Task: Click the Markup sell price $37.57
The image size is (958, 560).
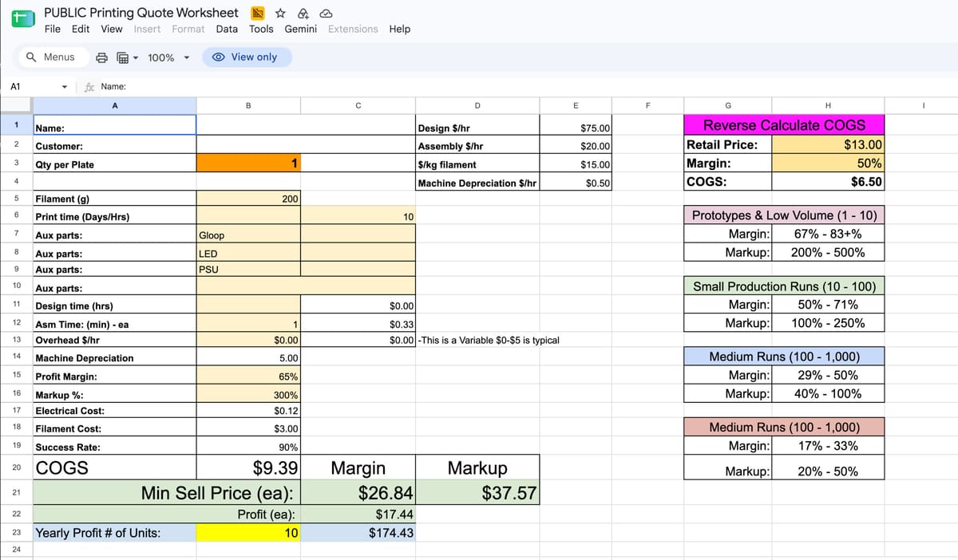Action: click(477, 493)
